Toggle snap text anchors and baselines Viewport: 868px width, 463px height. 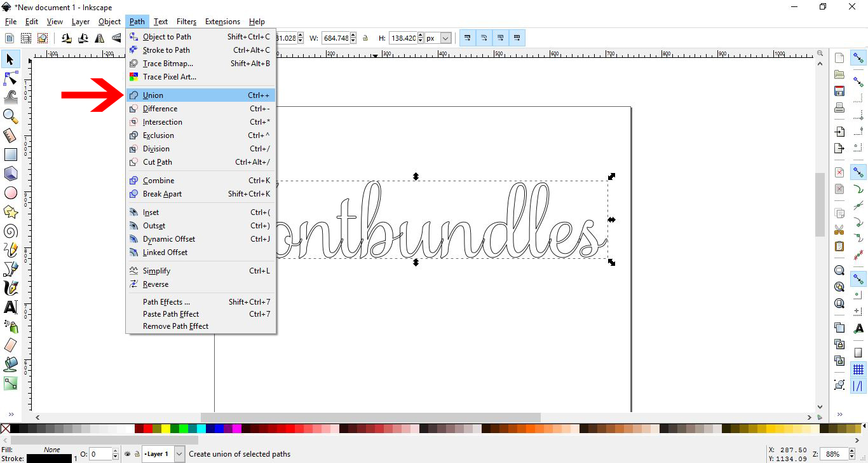point(858,329)
